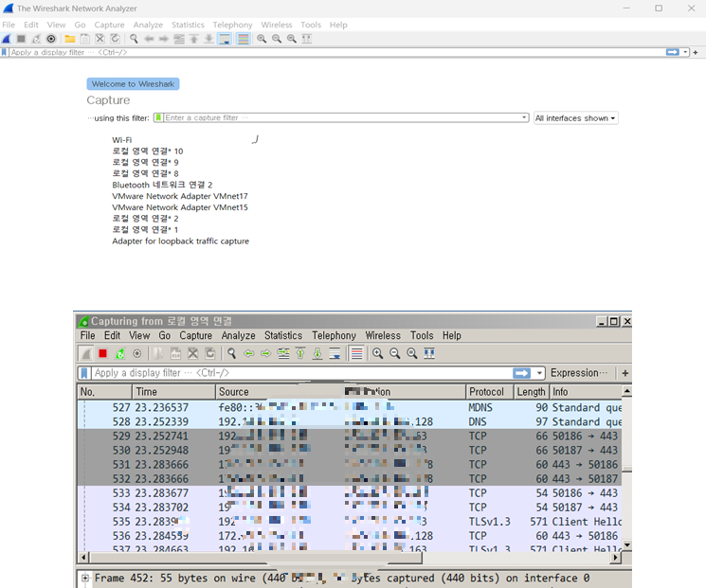
Task: Zoom out the packet text in the capturing window
Action: pyautogui.click(x=394, y=353)
